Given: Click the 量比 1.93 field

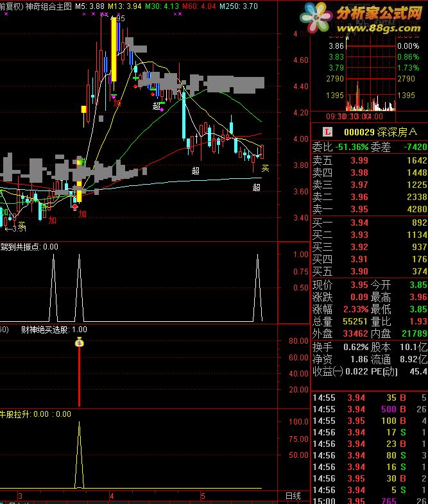Looking at the screenshot, I should coord(398,322).
